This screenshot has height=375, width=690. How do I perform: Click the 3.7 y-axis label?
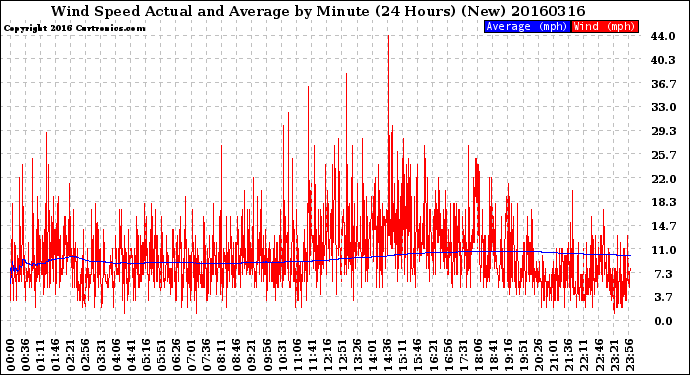pos(663,297)
